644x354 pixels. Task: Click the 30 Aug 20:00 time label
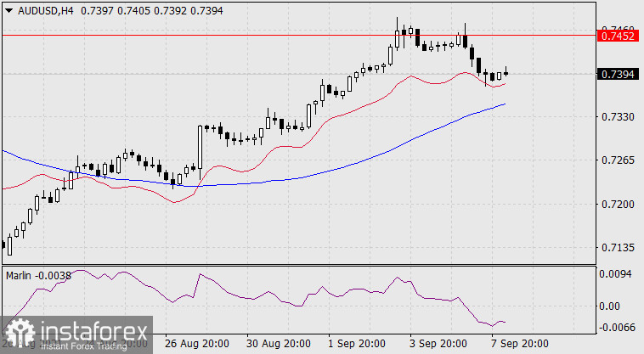[277, 345]
